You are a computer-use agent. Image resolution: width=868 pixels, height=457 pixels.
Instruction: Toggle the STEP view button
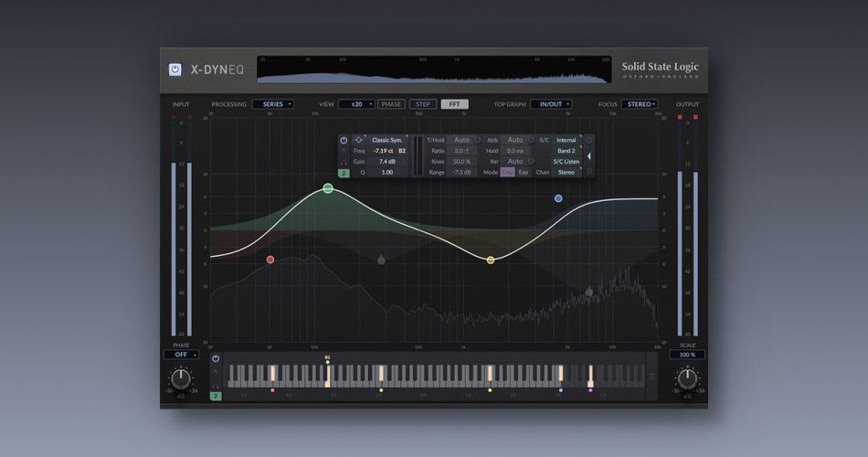(x=422, y=104)
